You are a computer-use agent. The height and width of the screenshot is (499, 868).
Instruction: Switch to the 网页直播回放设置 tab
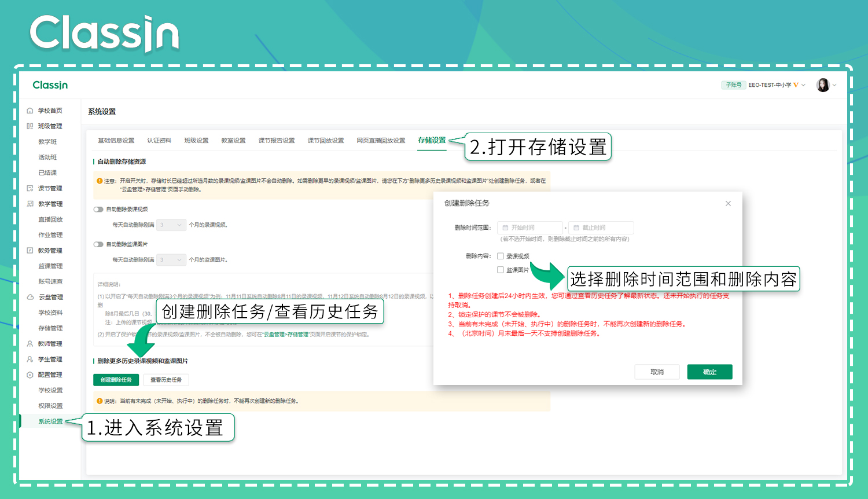381,141
